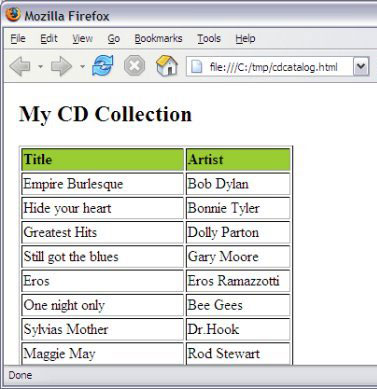Open the Bookmarks menu

point(158,39)
